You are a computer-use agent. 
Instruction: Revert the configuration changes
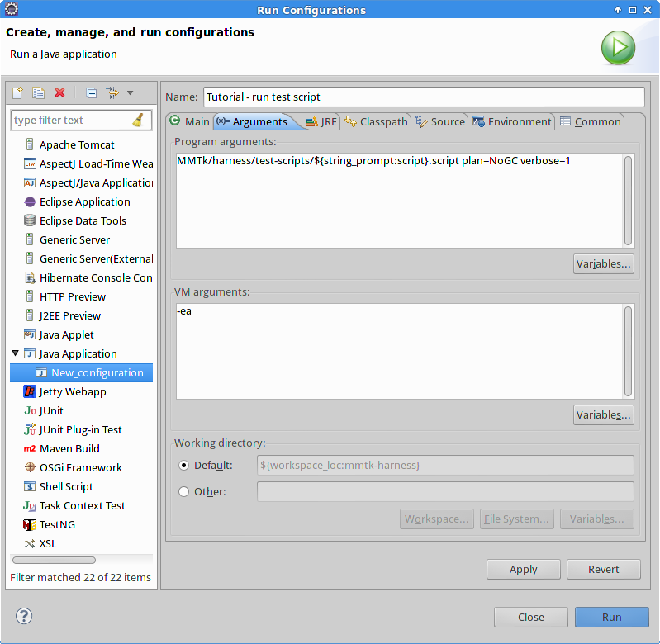[x=604, y=569]
